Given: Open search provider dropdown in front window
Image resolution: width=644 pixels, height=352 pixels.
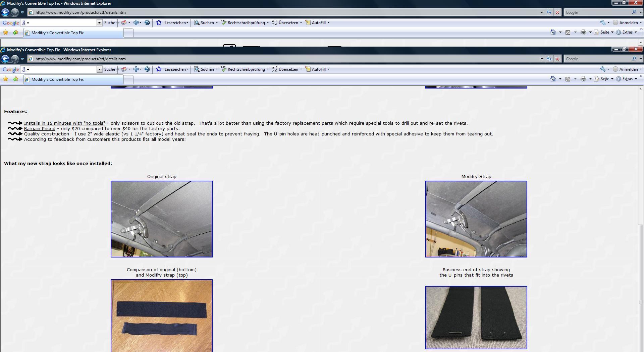Looking at the screenshot, I should pos(641,59).
